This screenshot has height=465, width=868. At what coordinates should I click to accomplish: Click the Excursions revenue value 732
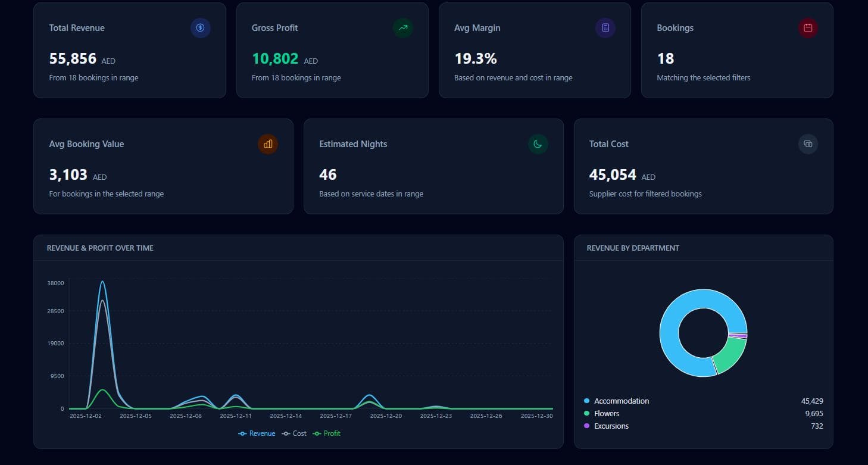click(x=817, y=426)
